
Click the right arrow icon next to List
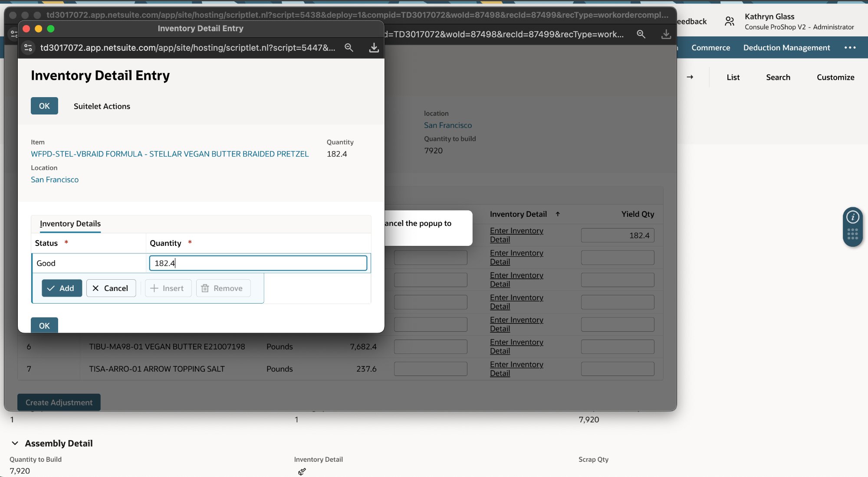[x=690, y=77]
